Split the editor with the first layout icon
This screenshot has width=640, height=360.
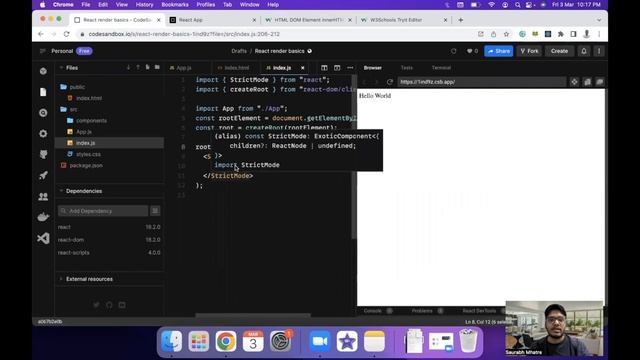[x=324, y=68]
